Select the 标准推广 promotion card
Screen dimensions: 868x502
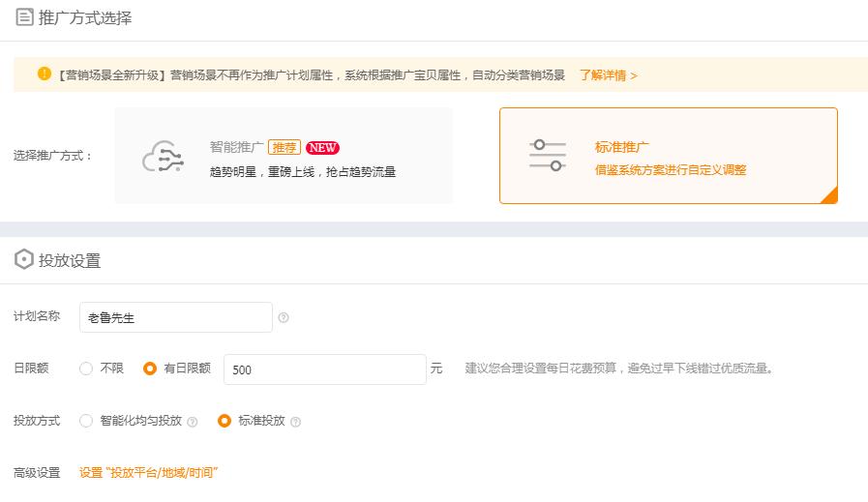click(668, 156)
